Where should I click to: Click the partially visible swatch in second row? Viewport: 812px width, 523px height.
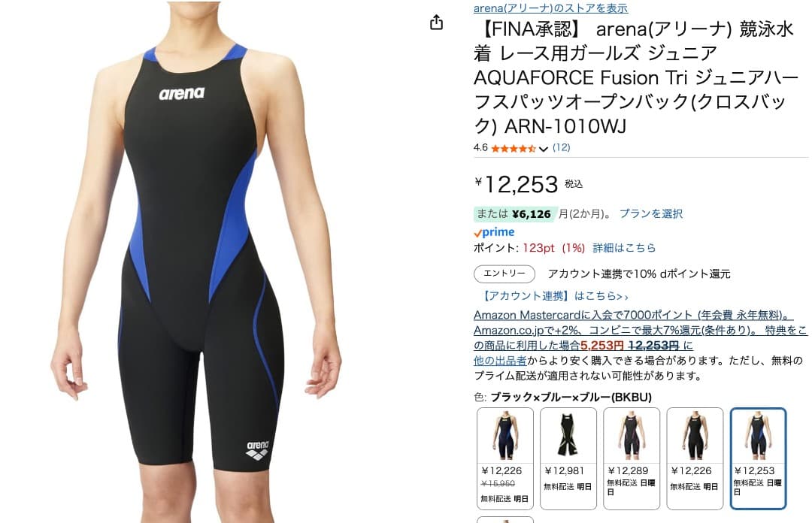pos(505,519)
